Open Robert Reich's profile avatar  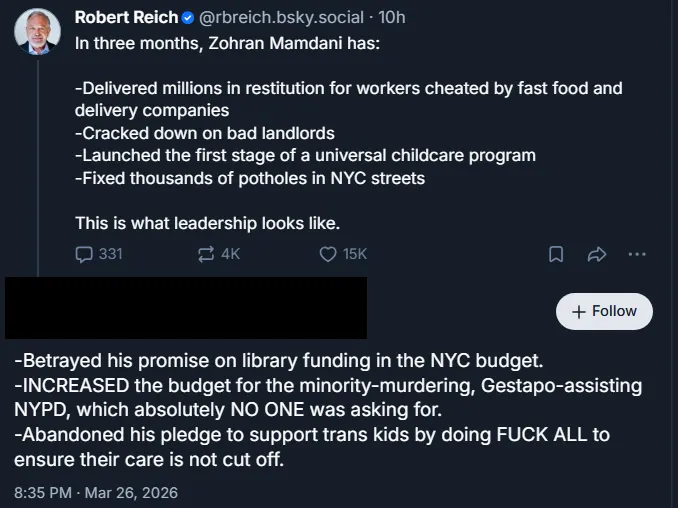pos(38,33)
